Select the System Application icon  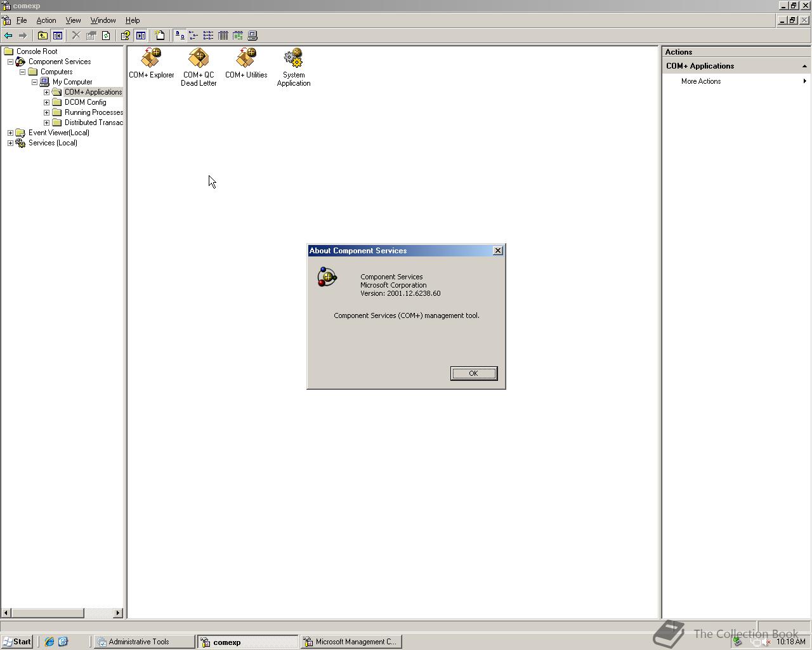point(294,67)
